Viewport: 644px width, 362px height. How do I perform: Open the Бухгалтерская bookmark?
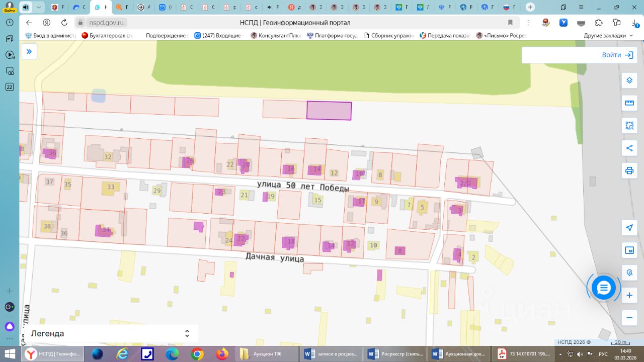[x=107, y=36]
